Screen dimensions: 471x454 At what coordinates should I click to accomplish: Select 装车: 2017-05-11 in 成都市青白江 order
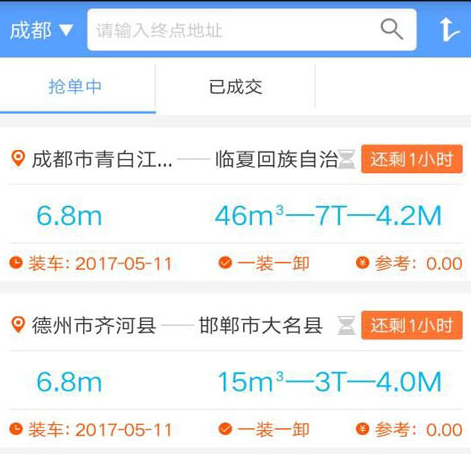point(100,264)
